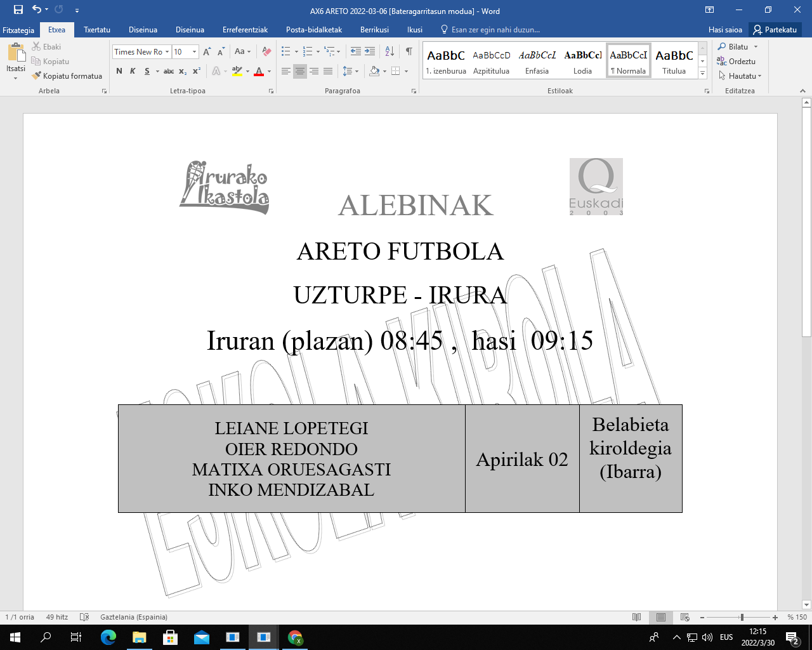The width and height of the screenshot is (812, 650).
Task: Apply paragraph shading bucket icon
Action: (375, 71)
